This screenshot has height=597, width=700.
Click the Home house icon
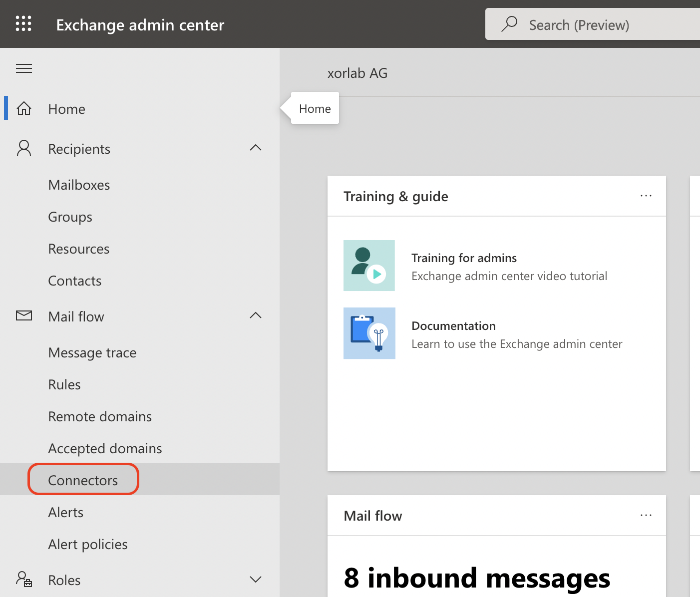click(x=24, y=108)
